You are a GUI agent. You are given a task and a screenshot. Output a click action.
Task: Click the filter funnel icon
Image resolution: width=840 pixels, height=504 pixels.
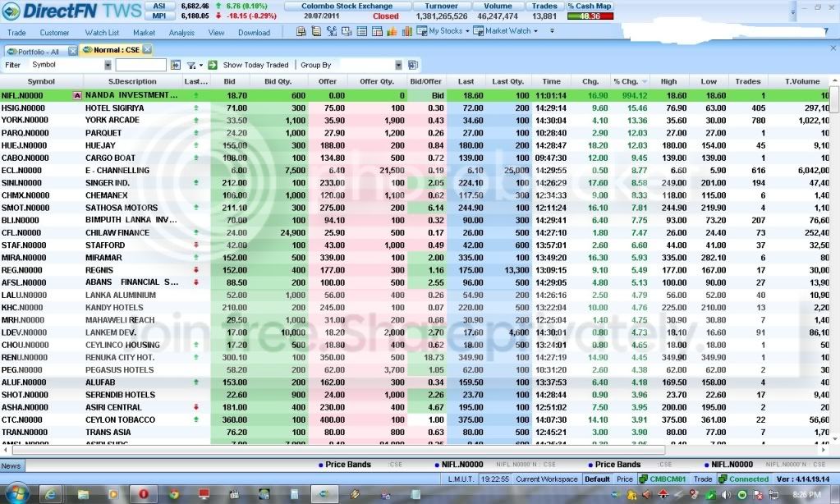click(x=191, y=65)
